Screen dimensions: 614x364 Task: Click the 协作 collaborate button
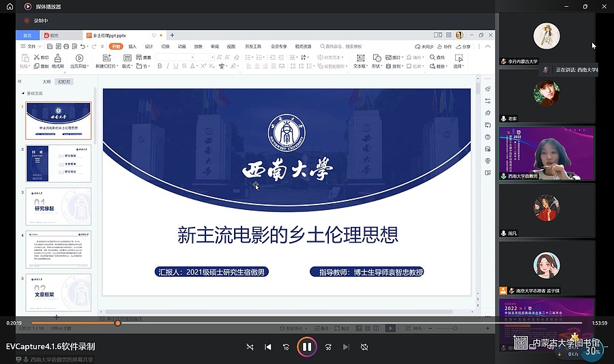pyautogui.click(x=444, y=46)
